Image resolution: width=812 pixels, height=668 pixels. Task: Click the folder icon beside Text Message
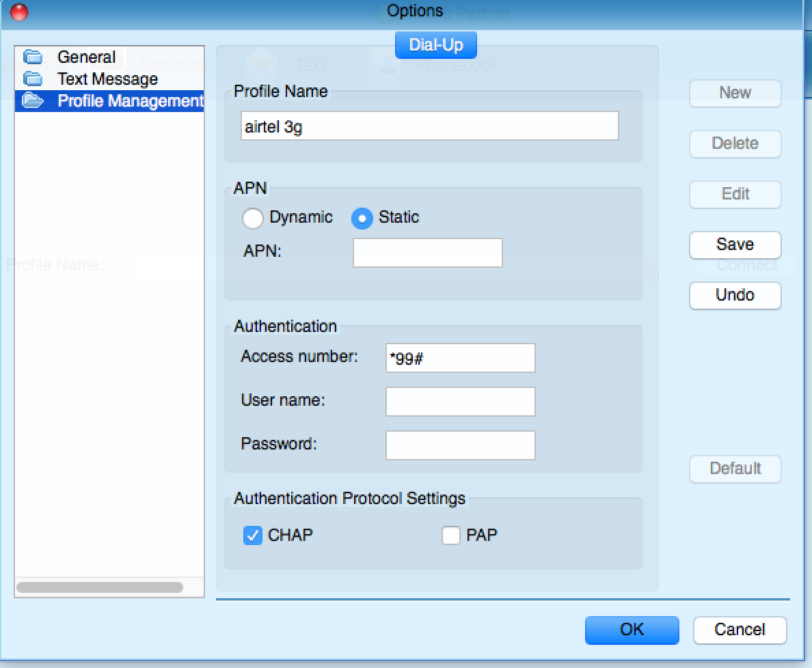tap(33, 79)
